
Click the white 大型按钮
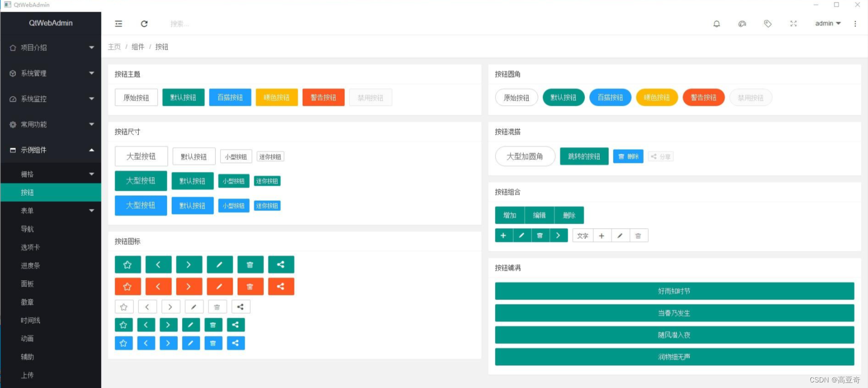point(141,156)
